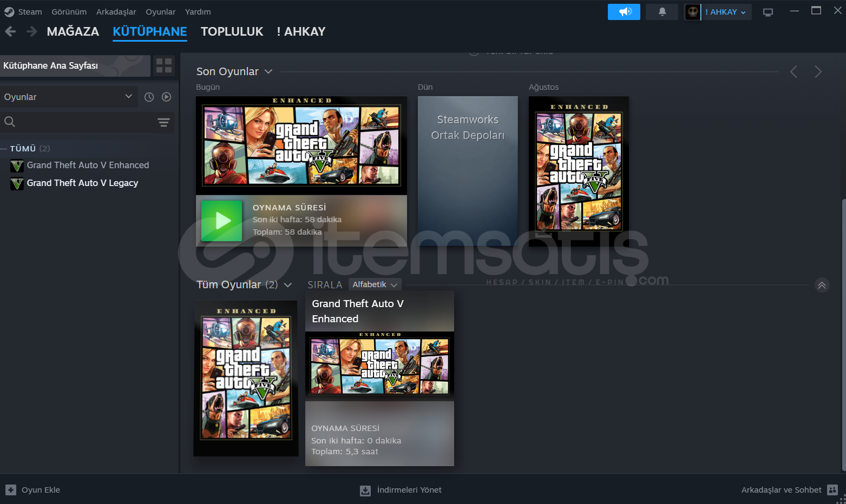Toggle ready-to-play filter icon

[167, 97]
